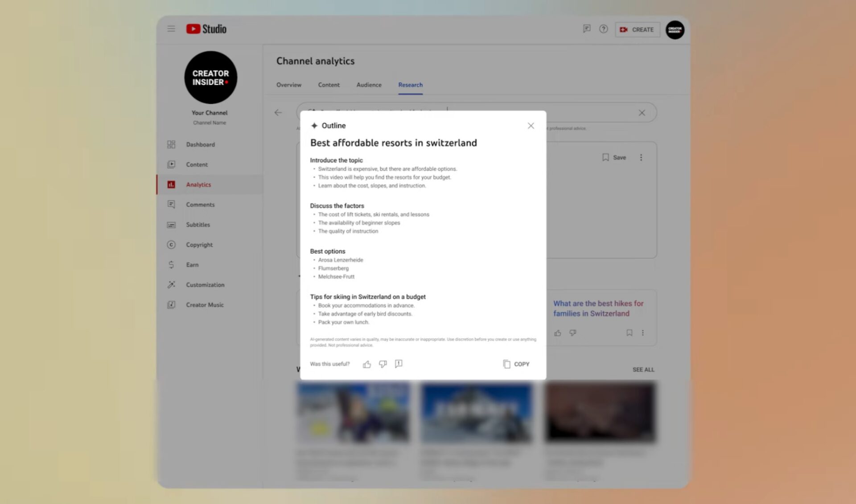
Task: Switch to the Overview tab
Action: click(x=288, y=85)
